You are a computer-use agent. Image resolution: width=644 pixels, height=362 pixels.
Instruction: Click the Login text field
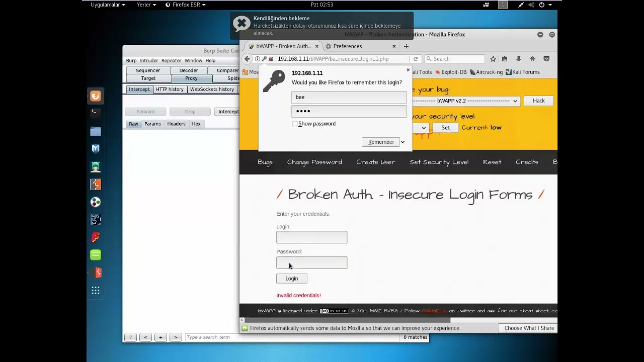click(x=311, y=237)
